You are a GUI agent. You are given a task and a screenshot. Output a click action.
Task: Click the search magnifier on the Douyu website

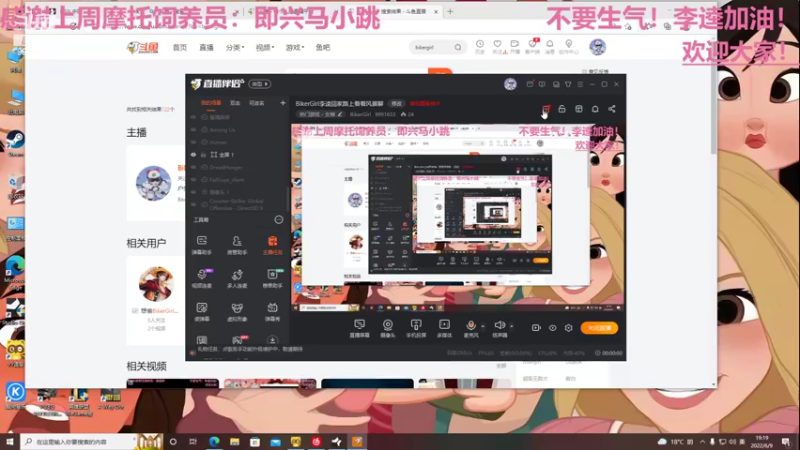pyautogui.click(x=458, y=47)
